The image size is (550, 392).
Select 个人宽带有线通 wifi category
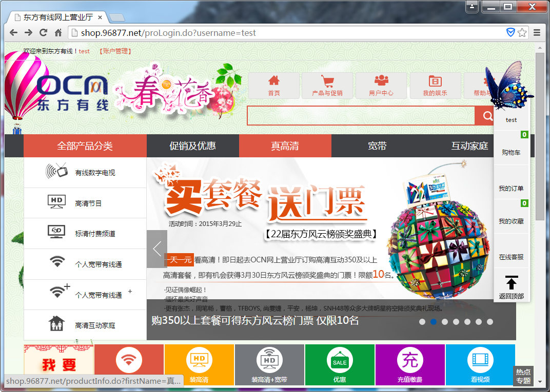click(85, 264)
